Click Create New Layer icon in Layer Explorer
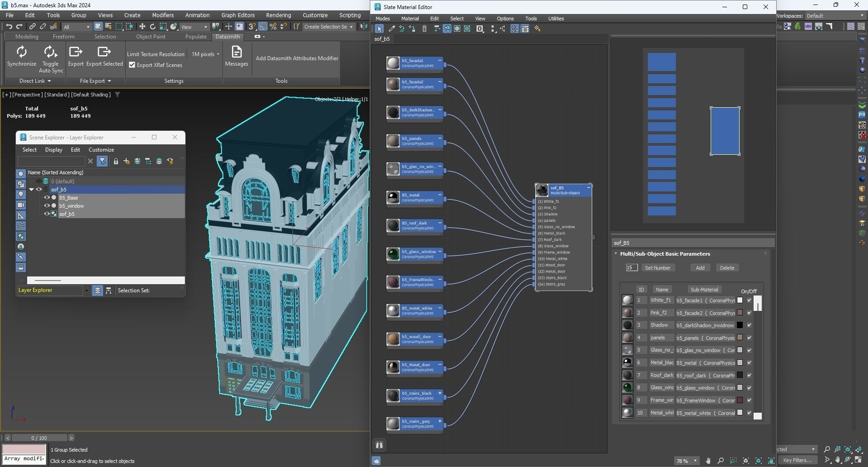 [x=127, y=161]
